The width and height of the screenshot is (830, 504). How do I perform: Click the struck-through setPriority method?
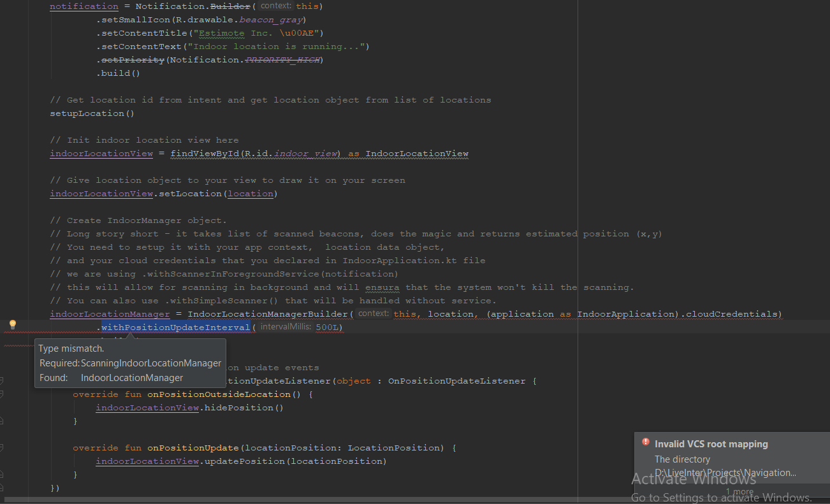pyautogui.click(x=133, y=60)
